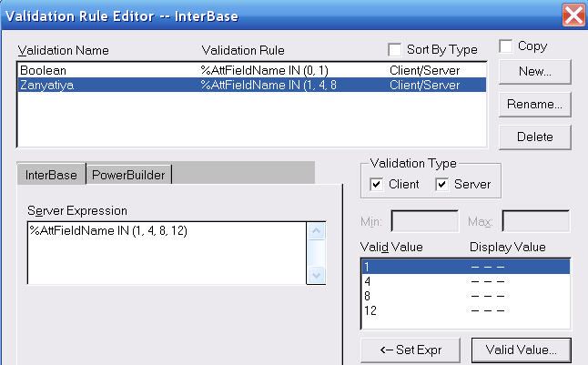The width and height of the screenshot is (588, 365).
Task: Click the Server Expression scroll up arrow
Action: coord(316,230)
